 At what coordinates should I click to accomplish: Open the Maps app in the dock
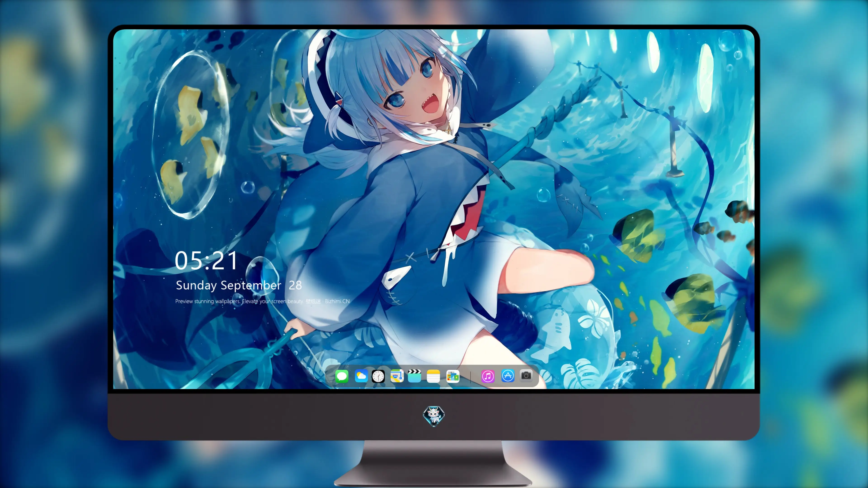[x=397, y=376]
